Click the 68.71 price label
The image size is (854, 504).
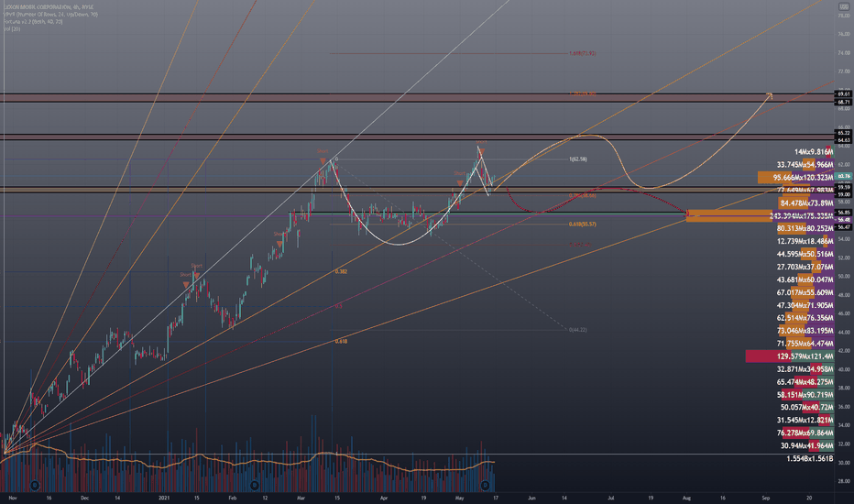tap(844, 102)
